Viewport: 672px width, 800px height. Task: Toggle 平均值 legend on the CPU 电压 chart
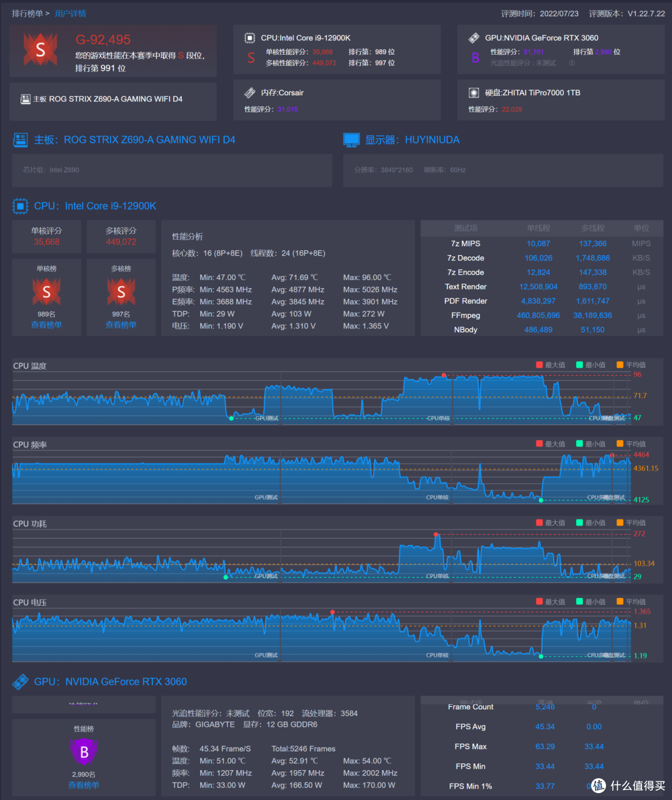click(631, 602)
